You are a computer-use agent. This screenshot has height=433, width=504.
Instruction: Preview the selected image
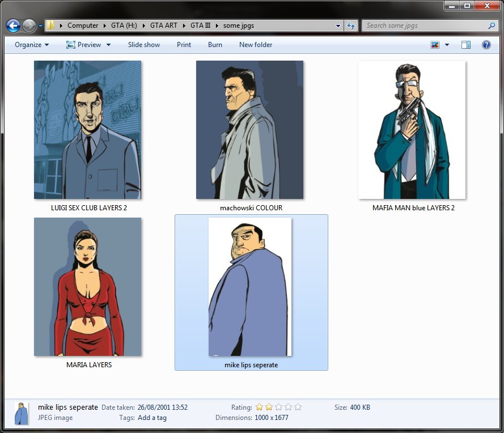(83, 45)
